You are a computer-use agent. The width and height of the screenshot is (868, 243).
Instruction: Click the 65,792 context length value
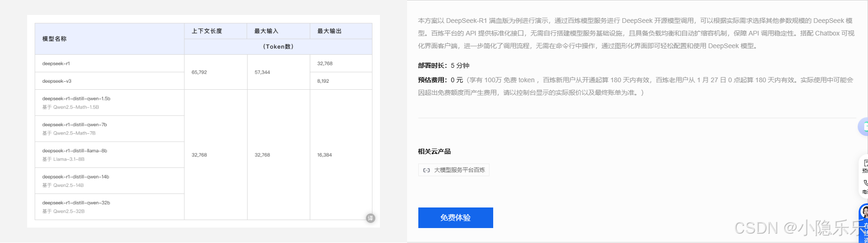pos(199,72)
